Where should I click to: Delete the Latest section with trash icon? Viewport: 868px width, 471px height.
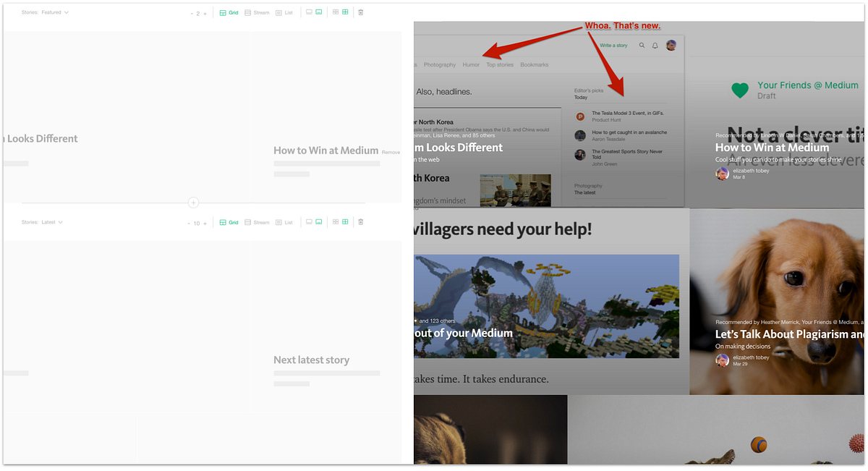(361, 221)
